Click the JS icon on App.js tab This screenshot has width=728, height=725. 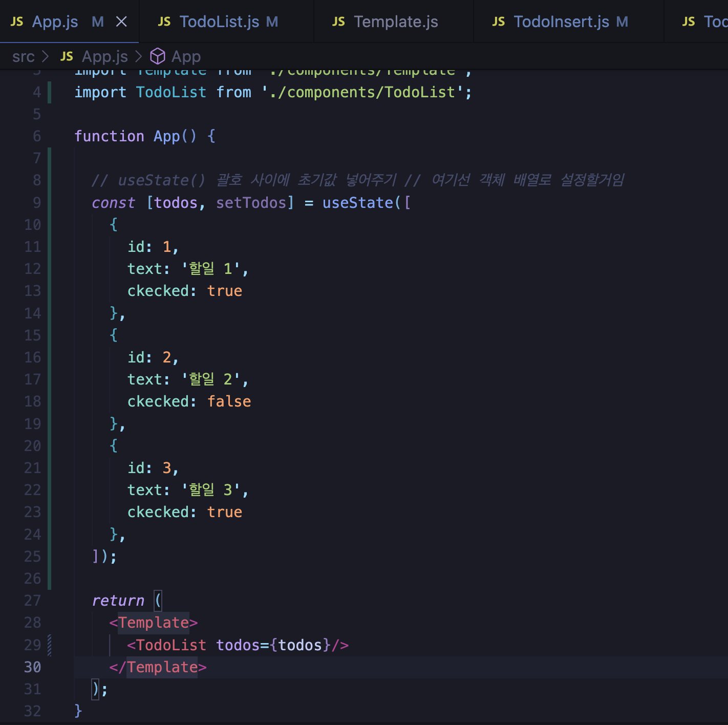[17, 22]
